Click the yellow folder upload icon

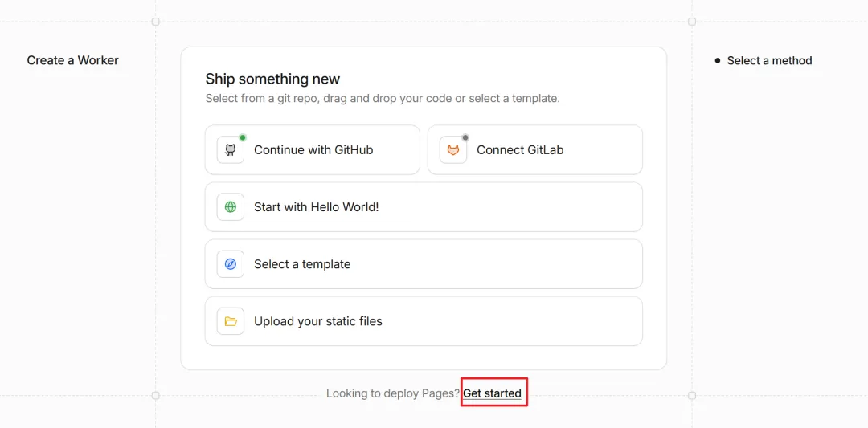[231, 321]
